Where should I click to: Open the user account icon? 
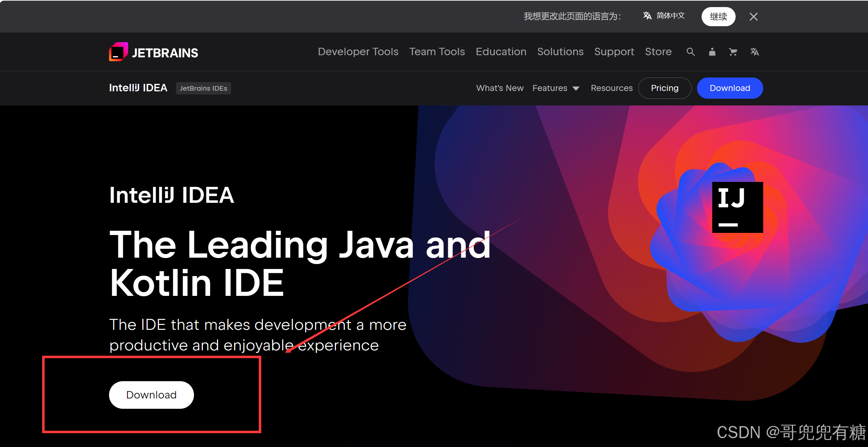click(x=712, y=52)
